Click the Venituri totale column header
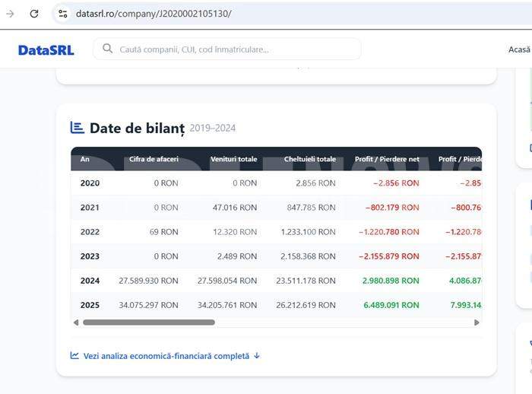The height and width of the screenshot is (394, 532). point(234,159)
